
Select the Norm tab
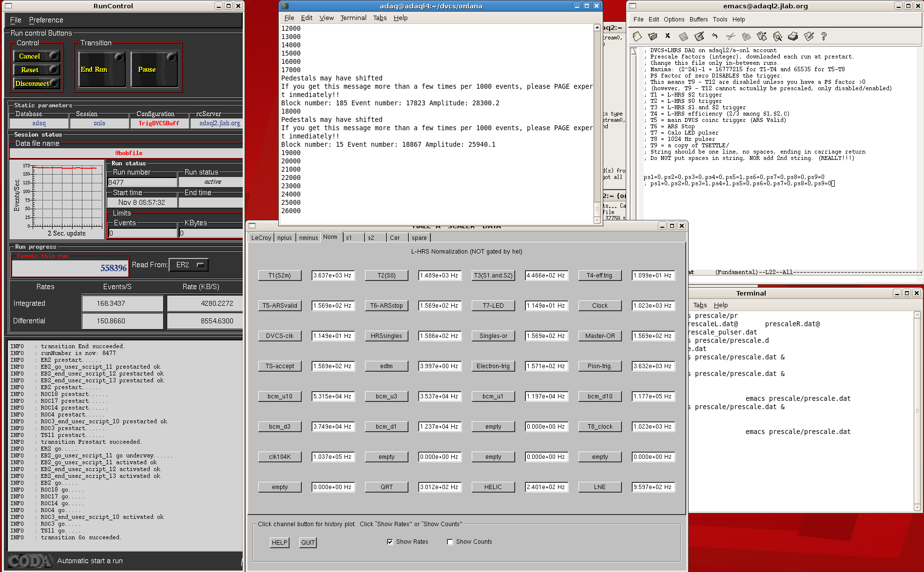click(330, 237)
